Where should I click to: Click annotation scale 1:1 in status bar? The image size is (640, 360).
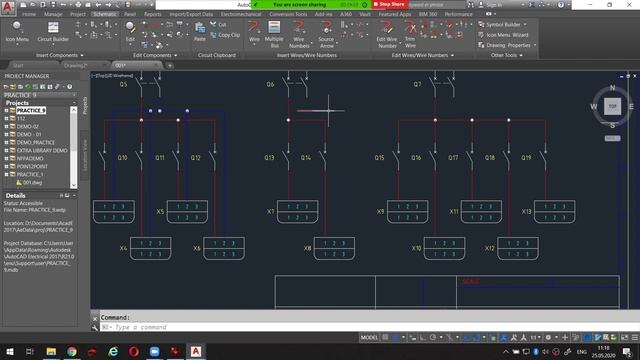click(x=535, y=338)
